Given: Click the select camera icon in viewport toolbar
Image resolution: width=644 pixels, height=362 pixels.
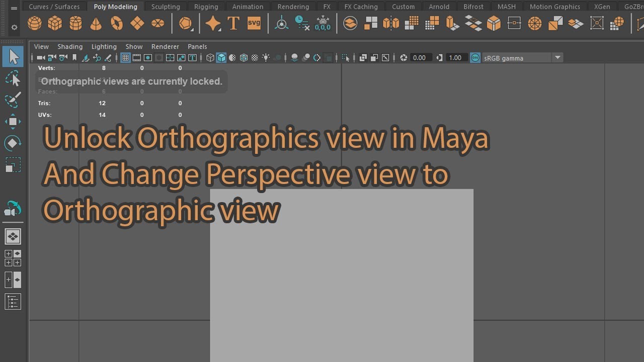Looking at the screenshot, I should pos(41,58).
